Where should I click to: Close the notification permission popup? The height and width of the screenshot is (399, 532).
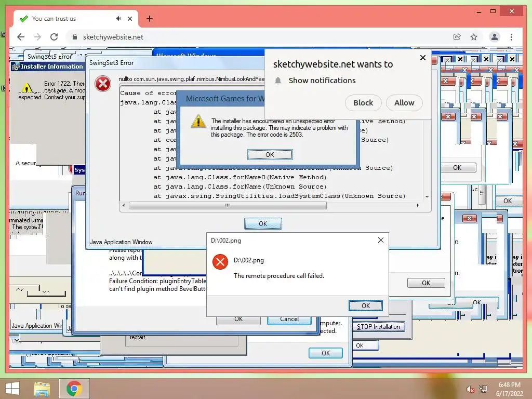[x=423, y=58]
